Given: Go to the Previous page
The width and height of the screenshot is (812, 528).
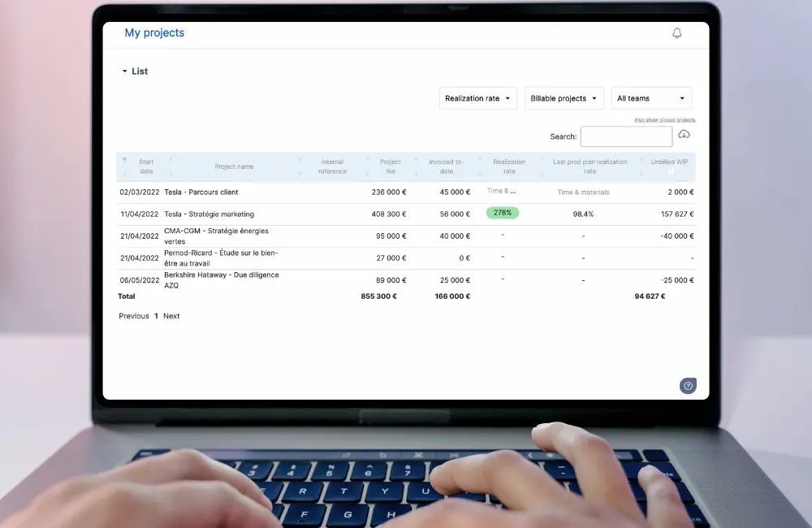Looking at the screenshot, I should pos(134,316).
